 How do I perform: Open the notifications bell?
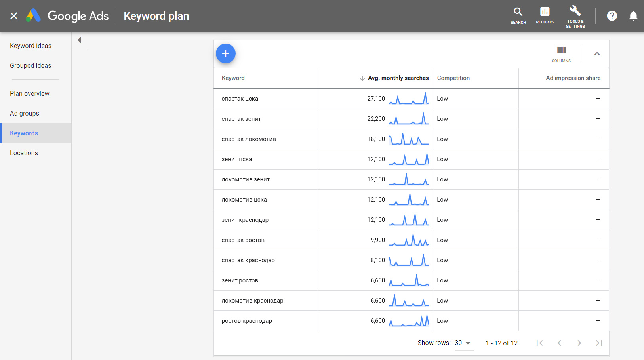(x=633, y=16)
